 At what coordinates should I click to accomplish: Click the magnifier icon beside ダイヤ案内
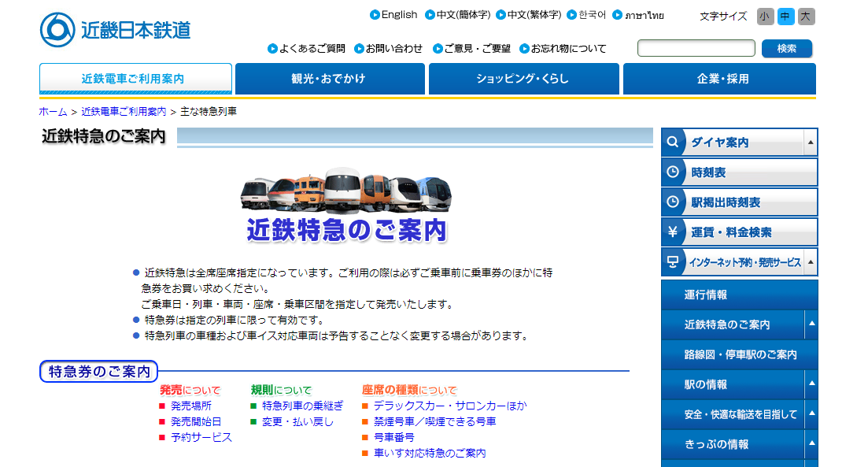[x=673, y=143]
